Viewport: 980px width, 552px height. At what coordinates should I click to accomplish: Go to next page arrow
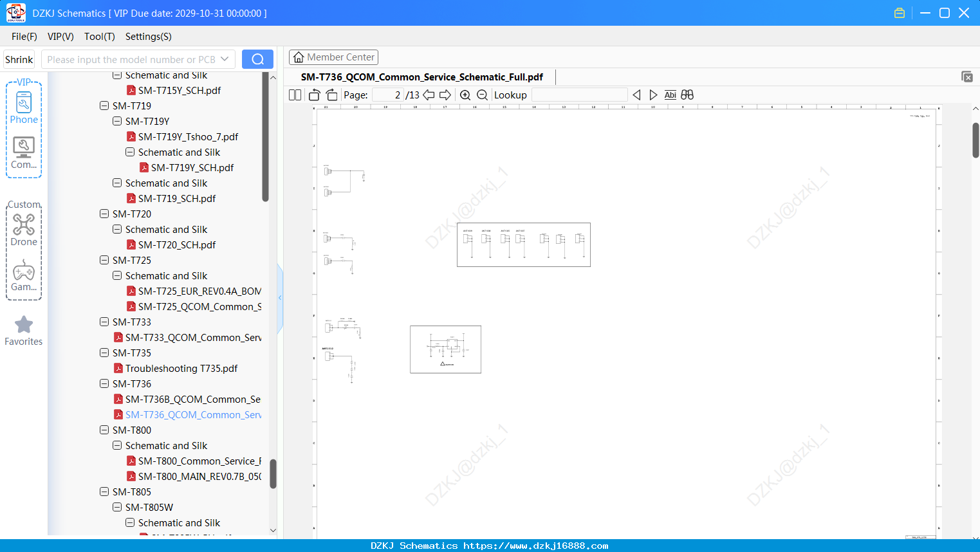[445, 95]
